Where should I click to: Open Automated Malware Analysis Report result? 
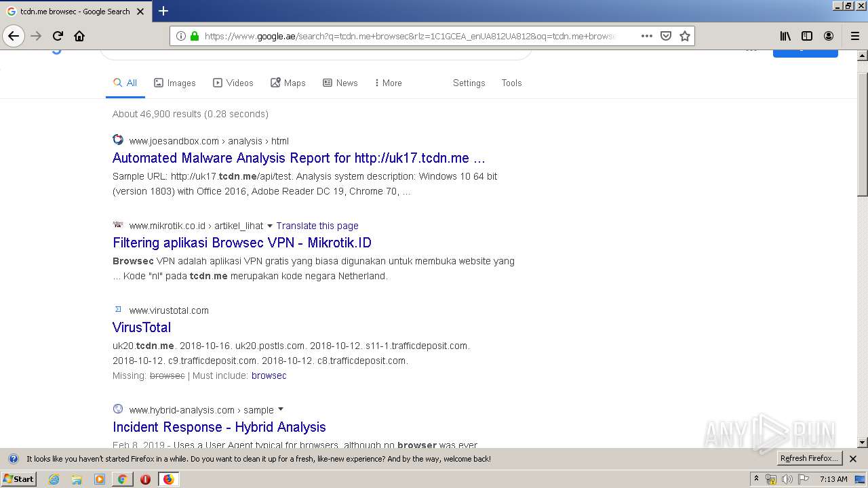pos(299,158)
